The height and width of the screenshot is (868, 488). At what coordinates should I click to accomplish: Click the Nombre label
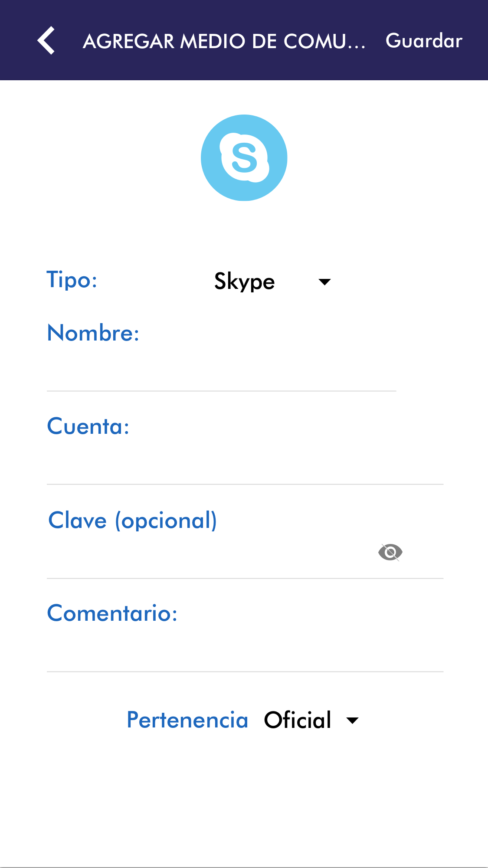pos(93,333)
